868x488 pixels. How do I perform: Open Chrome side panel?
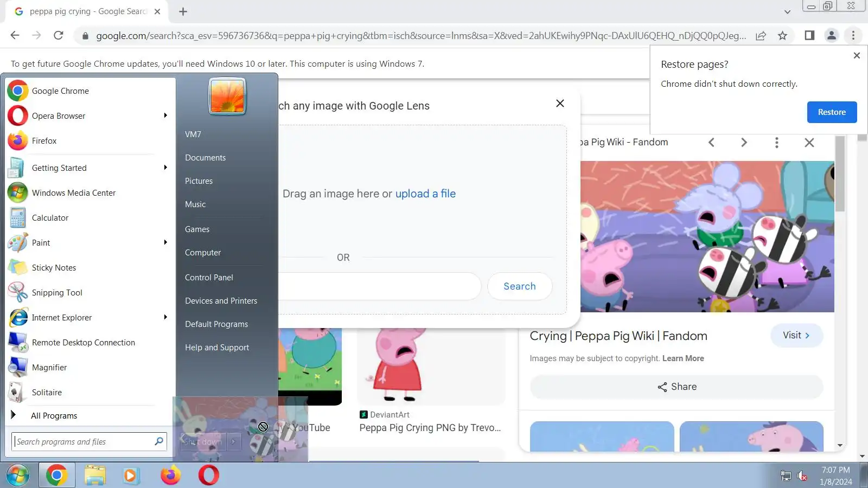[x=809, y=35]
